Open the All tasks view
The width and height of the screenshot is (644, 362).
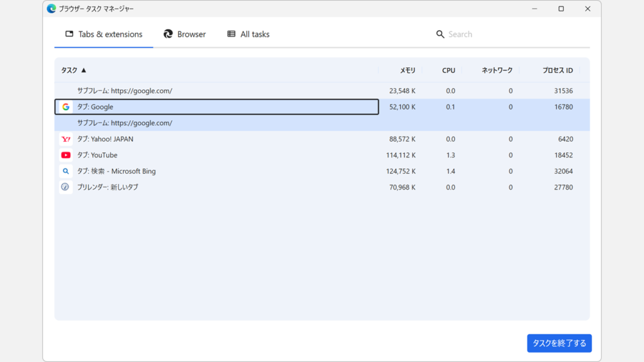tap(254, 34)
